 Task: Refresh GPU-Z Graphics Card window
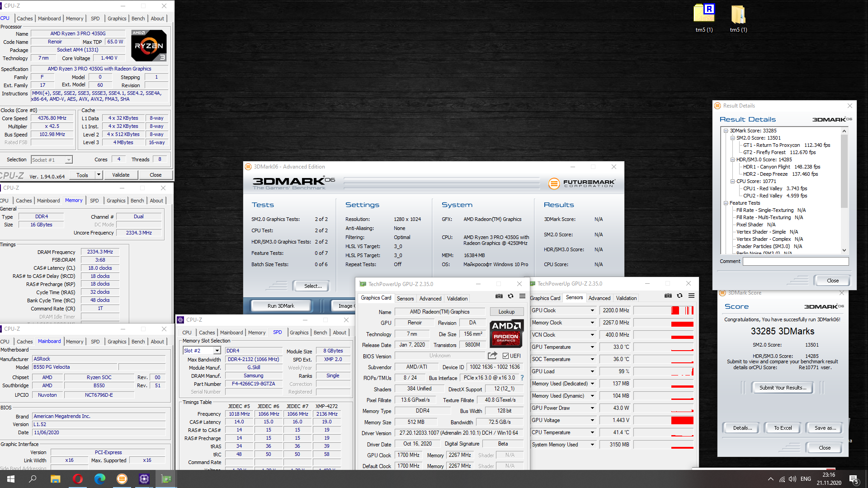click(x=510, y=296)
